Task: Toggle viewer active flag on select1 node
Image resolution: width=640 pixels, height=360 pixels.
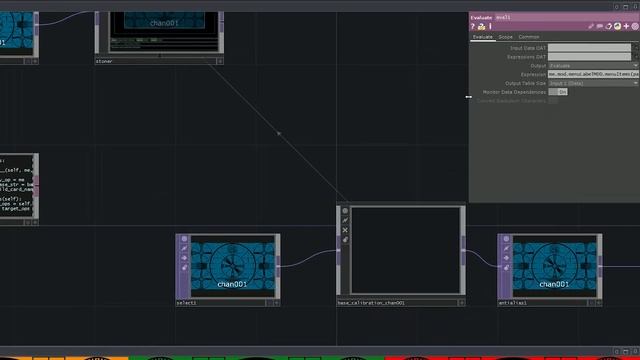Action: pos(184,239)
